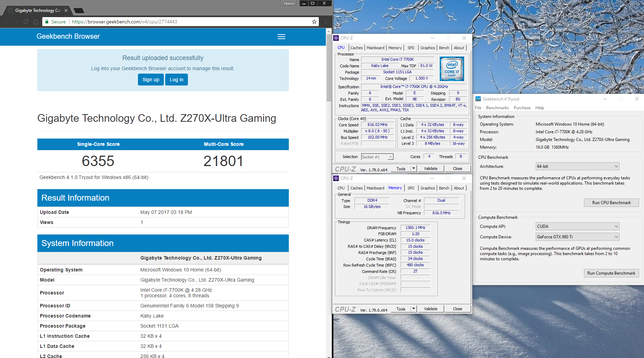Reload the page in Chrome
Screen dimensions: 644x358
pyautogui.click(x=26, y=22)
